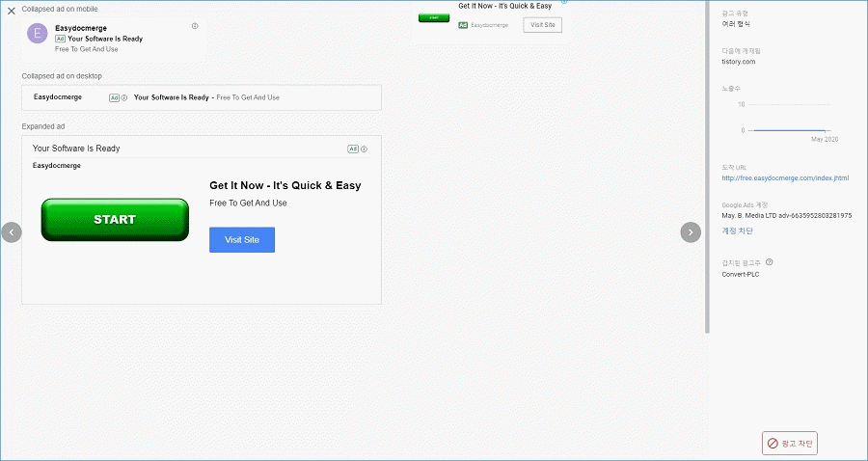Screen dimensions: 868x461
Task: Click the 계정 차단 link
Action: (x=737, y=230)
